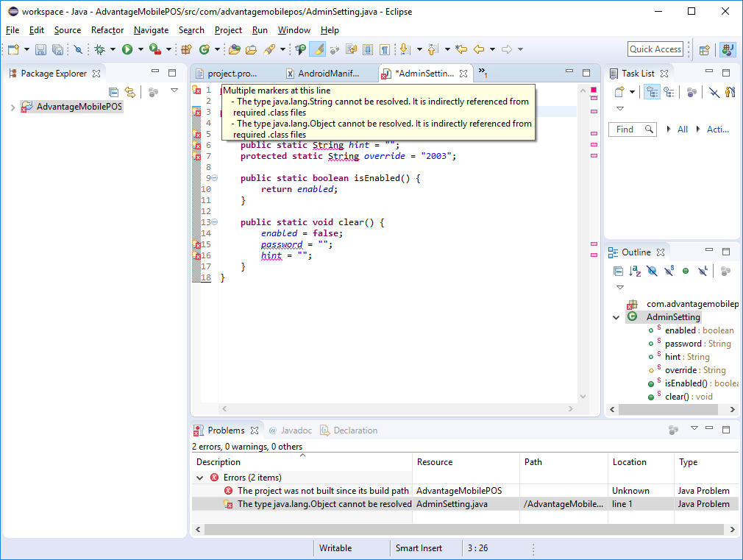Click the New Java Package icon
The image size is (743, 560).
point(186,49)
